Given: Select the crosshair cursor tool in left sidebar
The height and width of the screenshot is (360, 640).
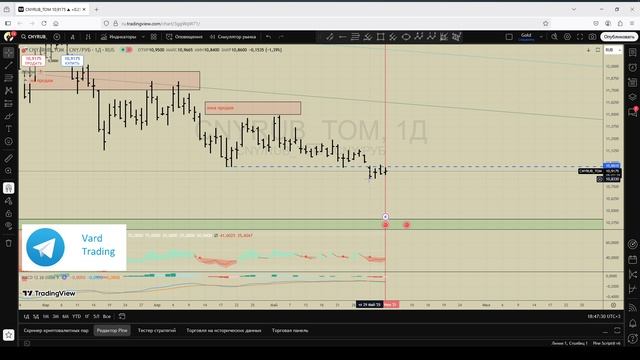Looking at the screenshot, I should [x=9, y=53].
